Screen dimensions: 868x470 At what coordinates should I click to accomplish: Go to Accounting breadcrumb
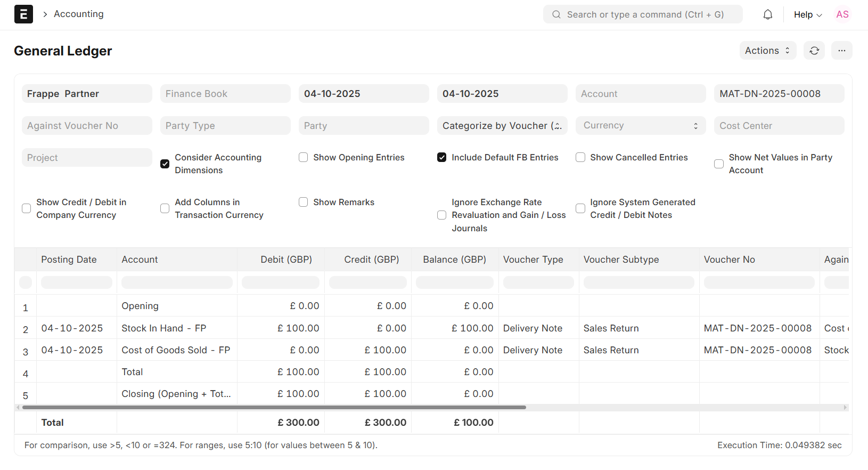pyautogui.click(x=79, y=14)
